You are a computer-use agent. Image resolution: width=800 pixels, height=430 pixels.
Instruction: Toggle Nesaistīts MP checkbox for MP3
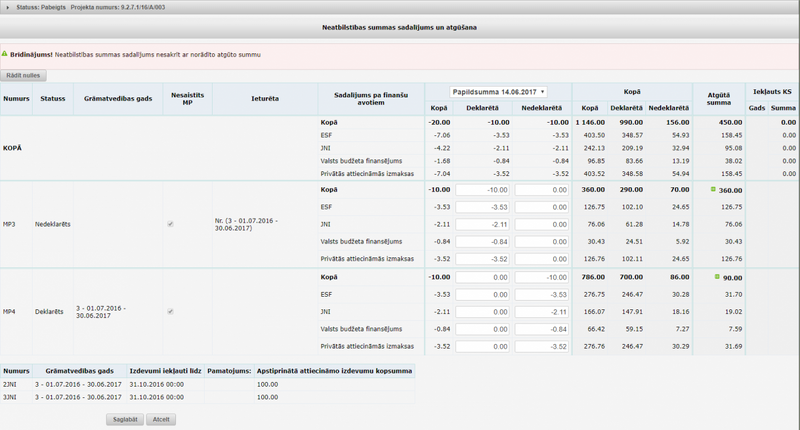[170, 224]
